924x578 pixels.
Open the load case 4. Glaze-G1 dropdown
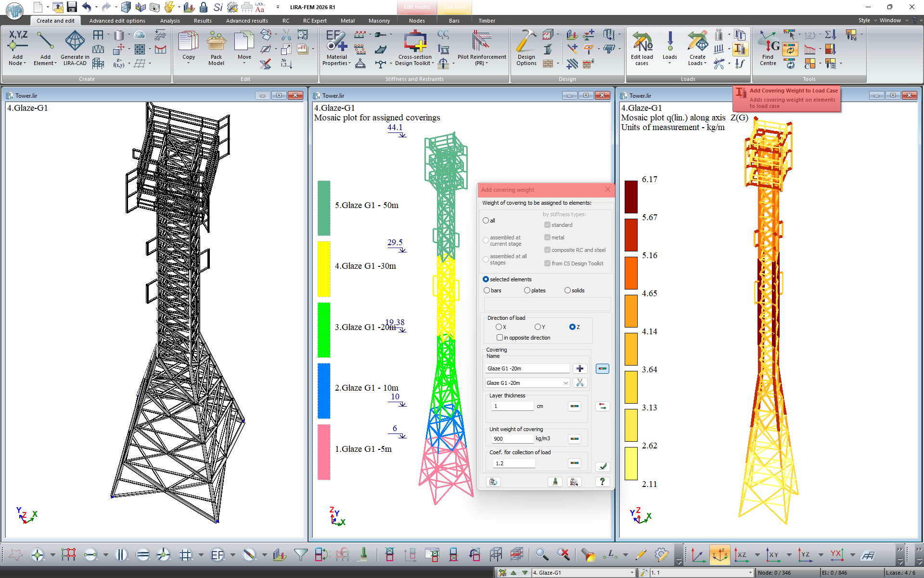[x=632, y=573]
